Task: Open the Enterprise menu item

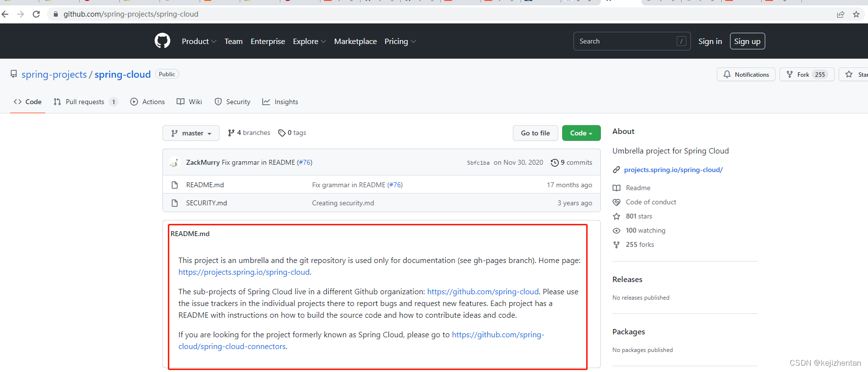Action: pyautogui.click(x=268, y=42)
